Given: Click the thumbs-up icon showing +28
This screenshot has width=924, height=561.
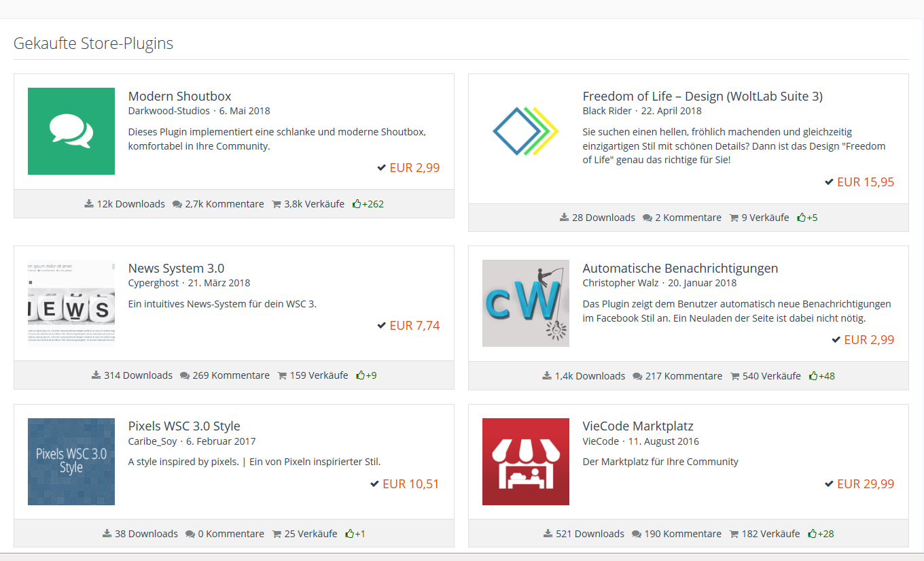Looking at the screenshot, I should [812, 534].
